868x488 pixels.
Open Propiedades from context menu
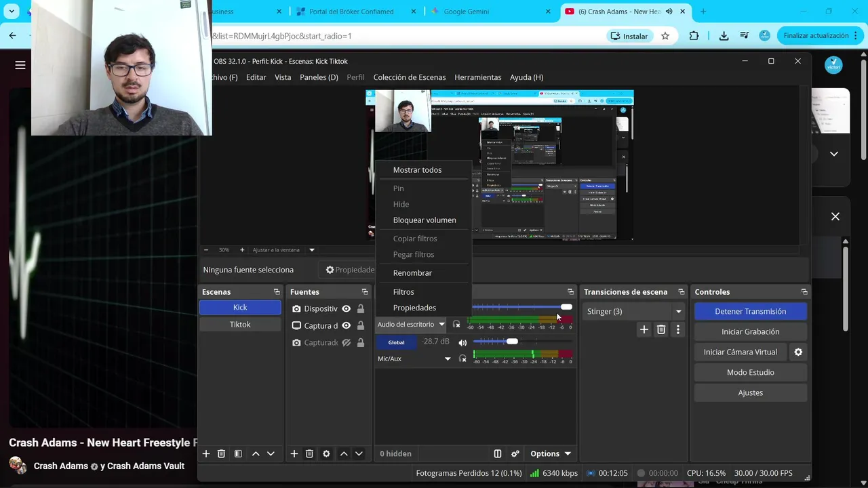pyautogui.click(x=414, y=308)
